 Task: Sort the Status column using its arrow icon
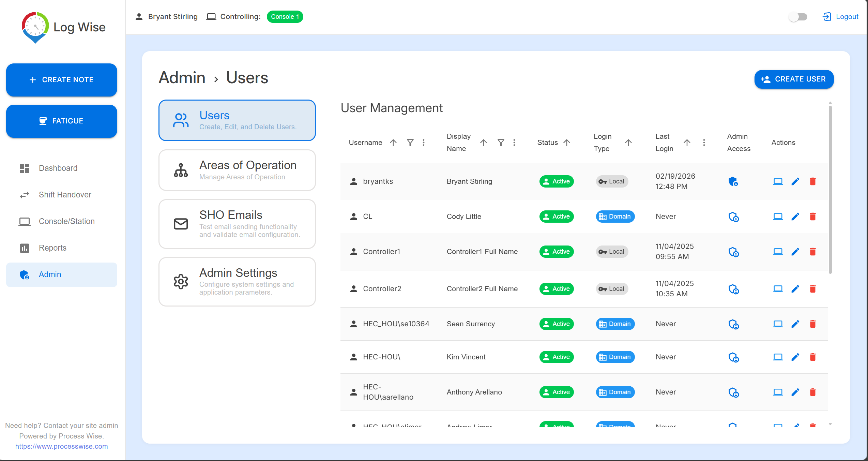click(x=567, y=143)
